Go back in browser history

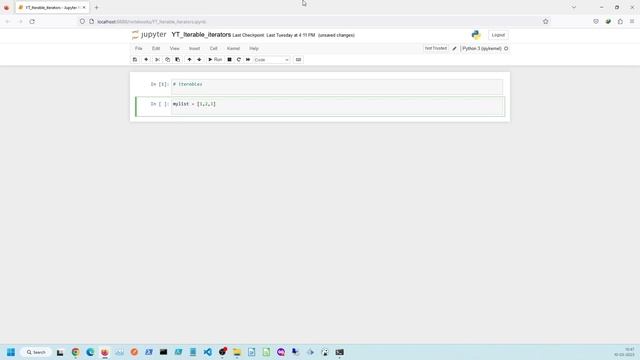click(8, 22)
